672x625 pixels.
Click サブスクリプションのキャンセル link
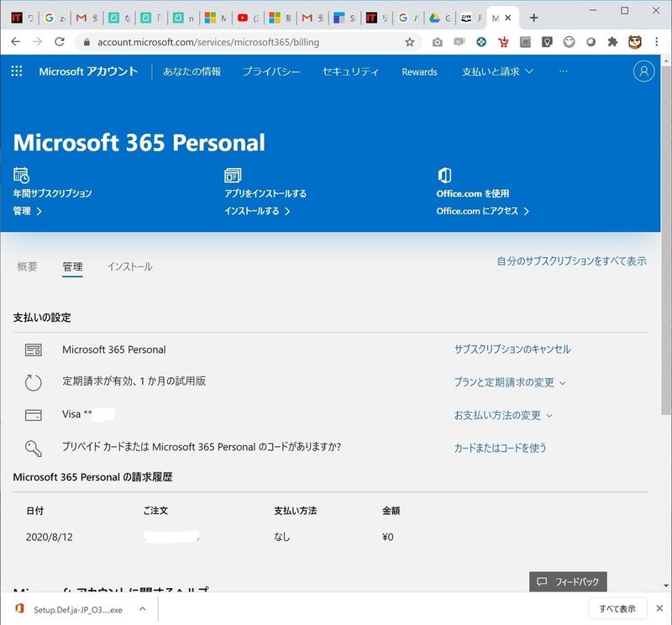coord(512,349)
